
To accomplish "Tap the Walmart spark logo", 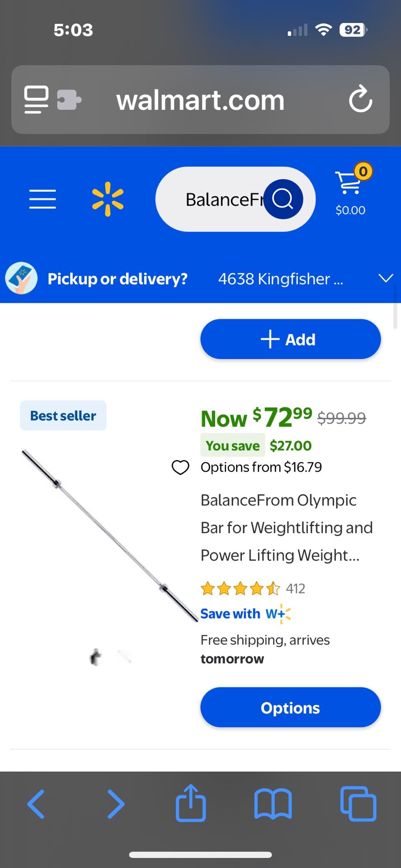I will (x=108, y=199).
